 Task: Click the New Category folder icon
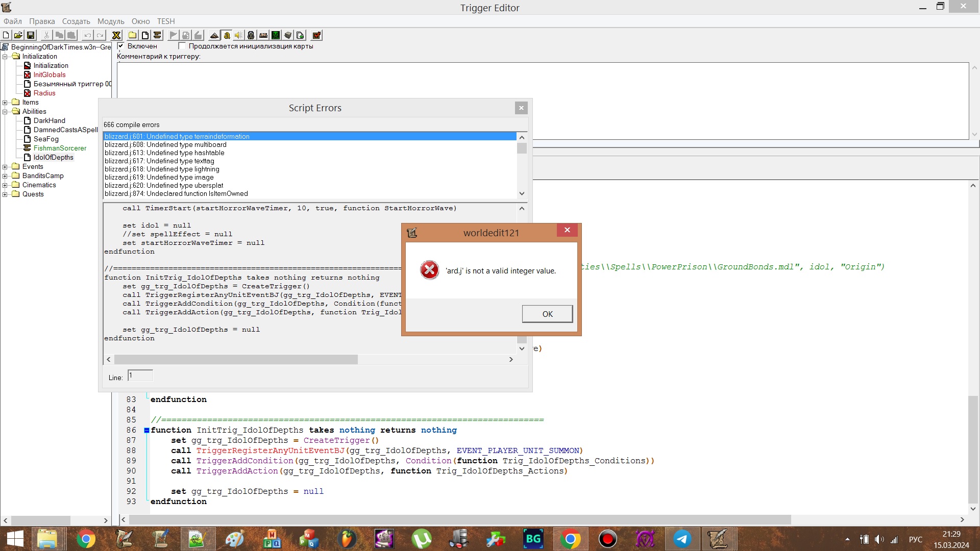point(132,35)
